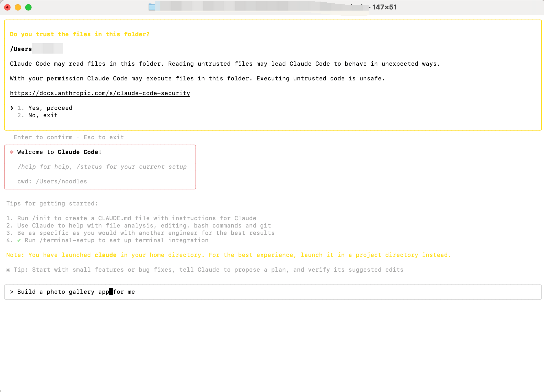Click the green full-screen window button

pyautogui.click(x=28, y=7)
